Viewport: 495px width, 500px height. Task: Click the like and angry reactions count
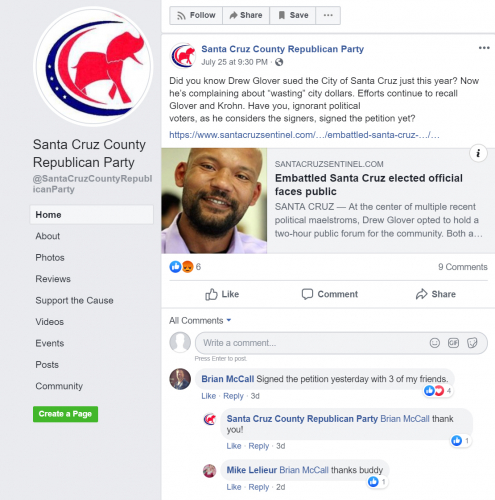[185, 267]
